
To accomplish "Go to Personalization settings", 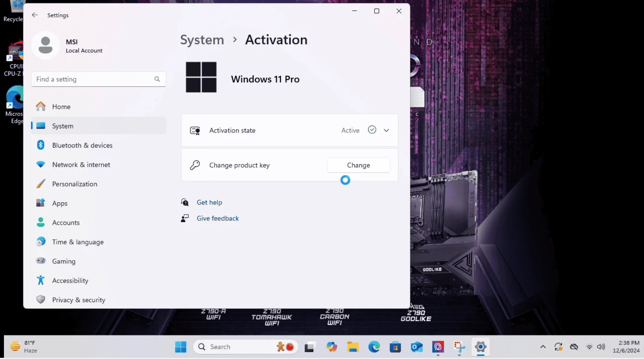I will [x=99, y=184].
